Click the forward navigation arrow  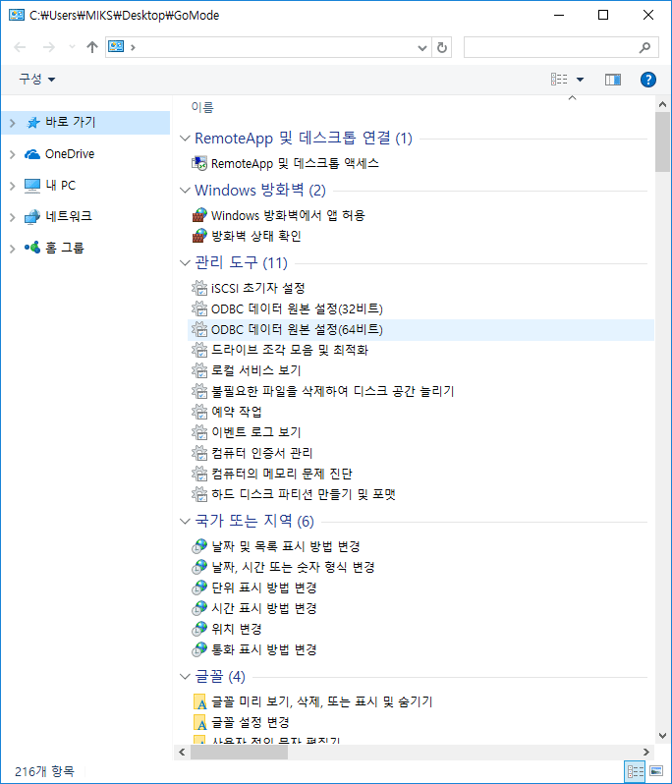[49, 47]
